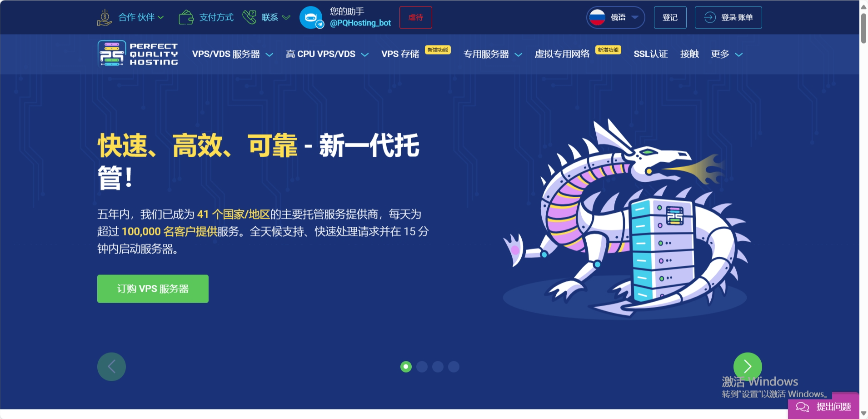
Task: Open the SSL认证 menu item
Action: tap(650, 54)
